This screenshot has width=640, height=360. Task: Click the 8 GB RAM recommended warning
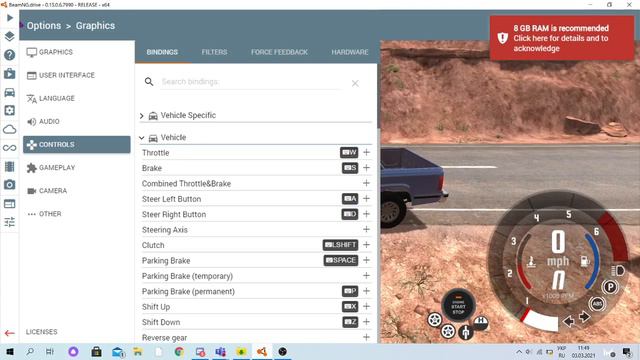point(562,38)
